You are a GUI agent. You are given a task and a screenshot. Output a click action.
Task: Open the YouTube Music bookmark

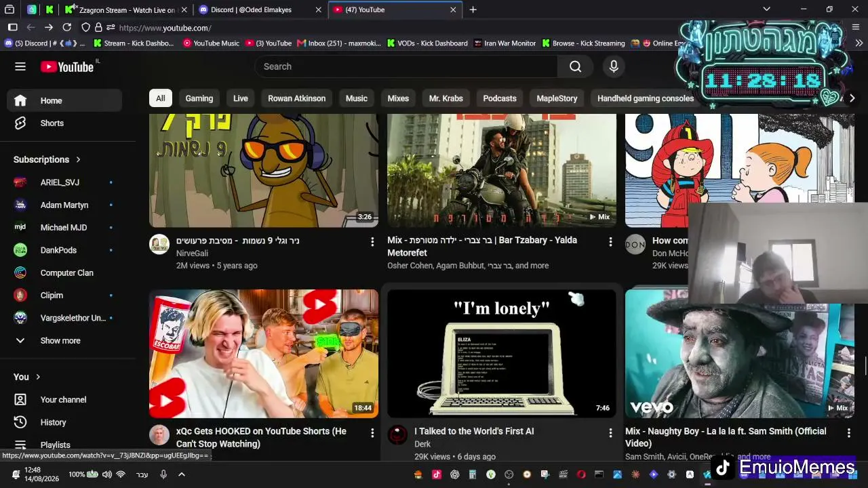coord(211,43)
